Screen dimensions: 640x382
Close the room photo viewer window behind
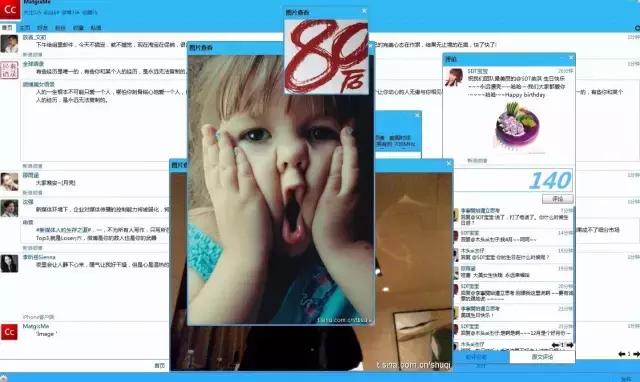[449, 164]
